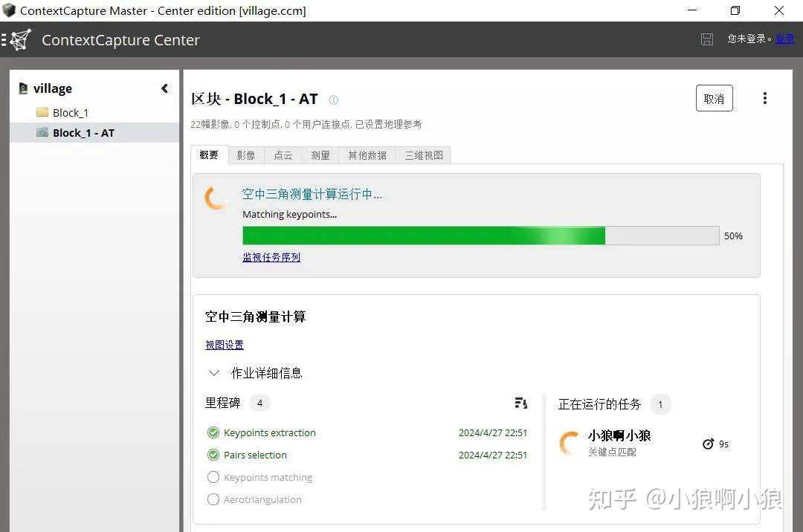This screenshot has width=803, height=532.
Task: Click the Keypoints matching status circle
Action: tap(213, 477)
